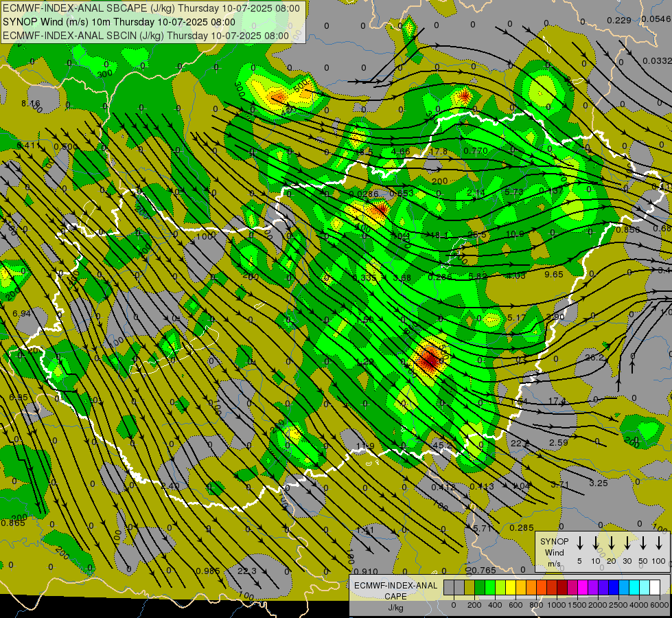672x618 pixels.
Task: Click the map value 2.40
Action: [170, 486]
